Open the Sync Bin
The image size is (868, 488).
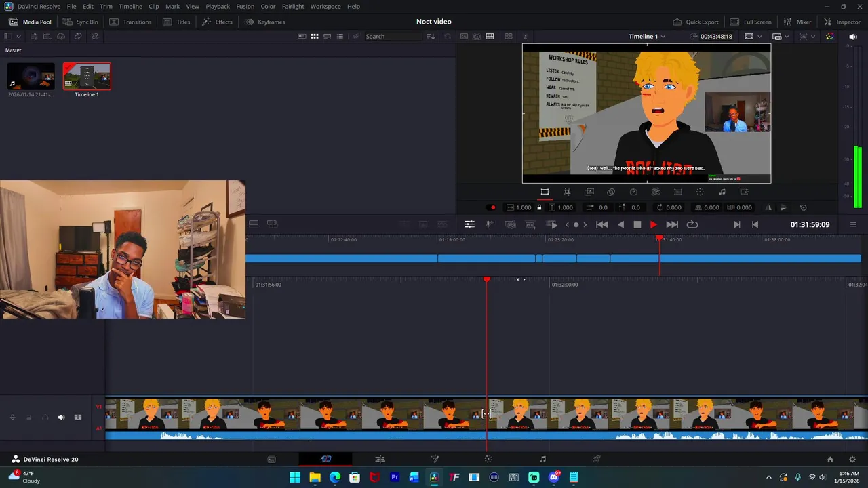[81, 22]
